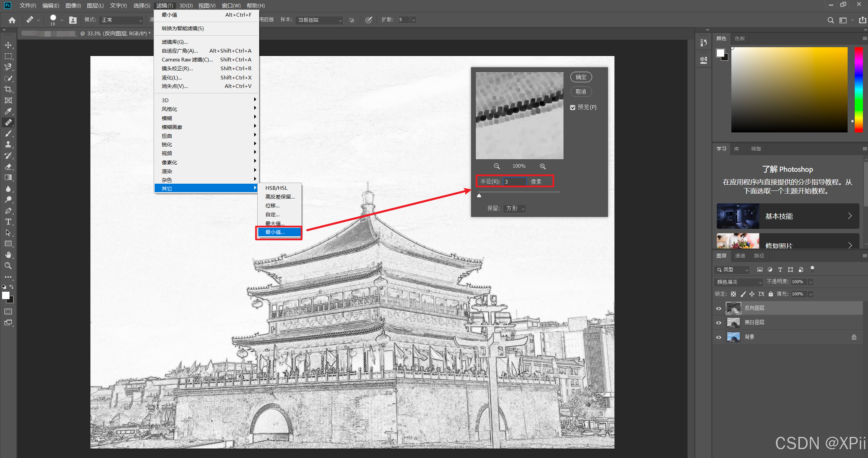The image size is (868, 458).
Task: Open the 颜色减淡 blend mode dropdown
Action: pyautogui.click(x=738, y=282)
